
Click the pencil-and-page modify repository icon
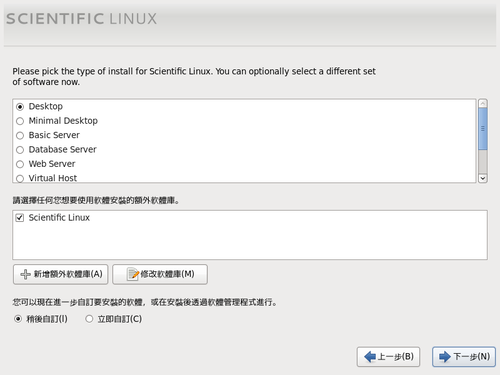pos(133,274)
